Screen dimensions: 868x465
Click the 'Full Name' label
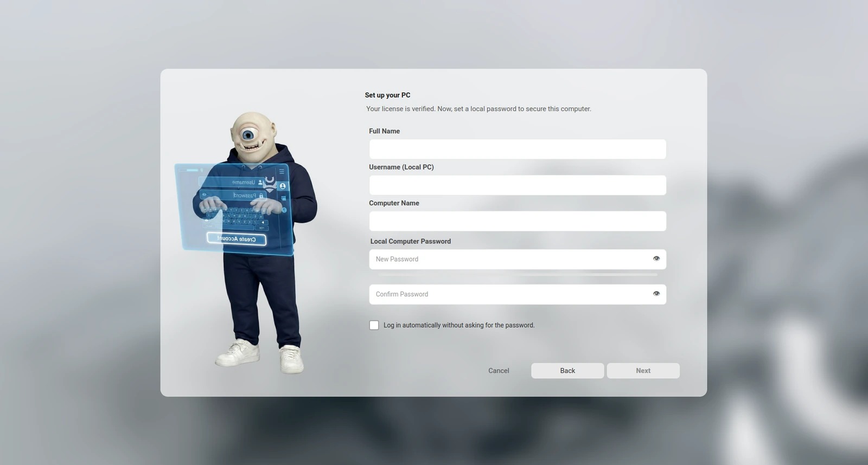click(x=385, y=131)
